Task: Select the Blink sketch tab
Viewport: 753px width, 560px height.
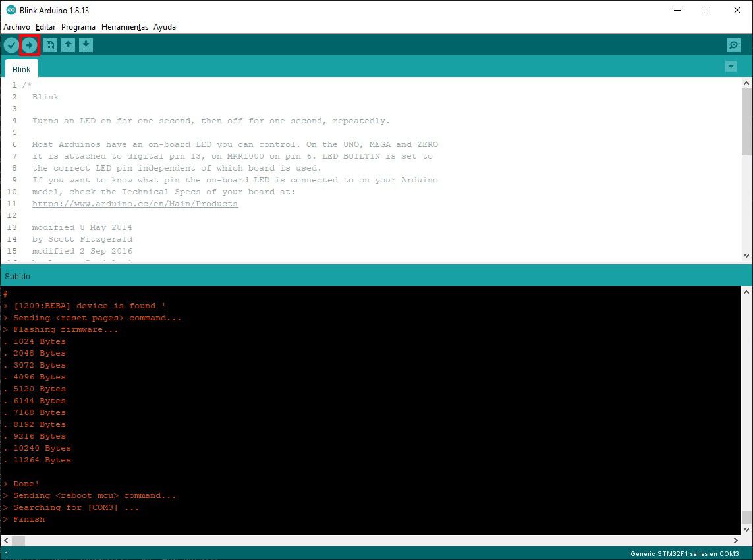Action: coord(22,70)
